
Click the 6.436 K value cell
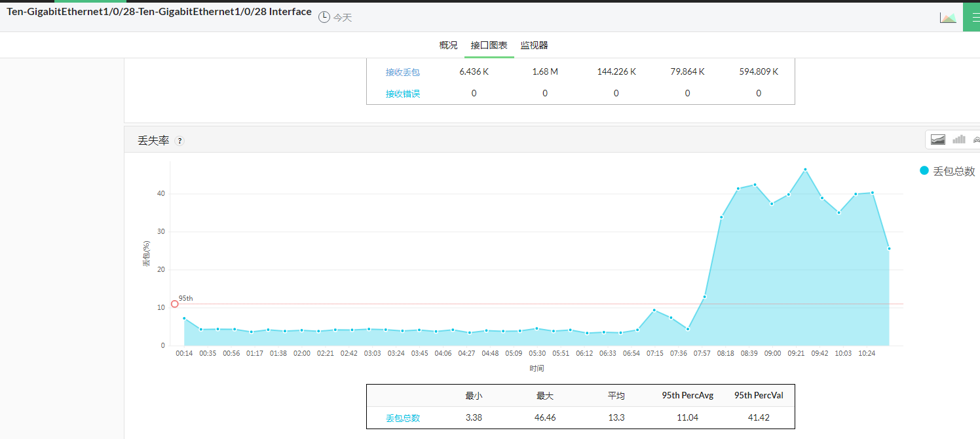point(474,71)
